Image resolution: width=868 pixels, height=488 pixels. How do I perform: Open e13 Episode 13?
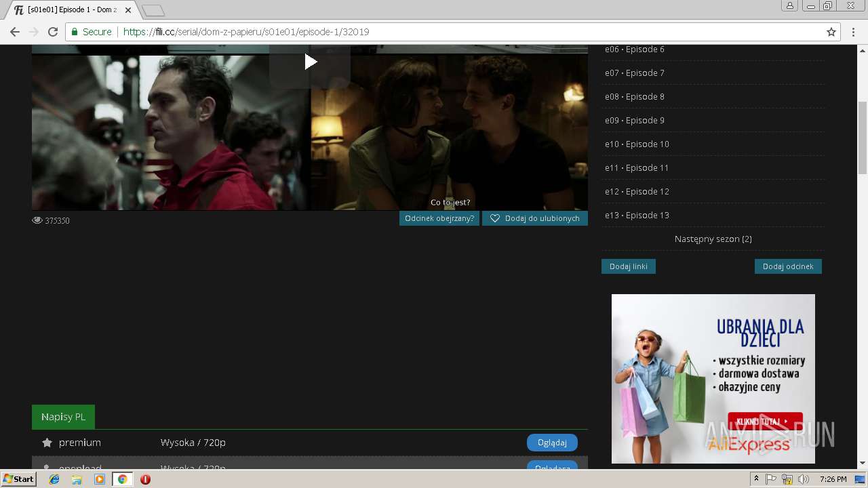click(637, 215)
